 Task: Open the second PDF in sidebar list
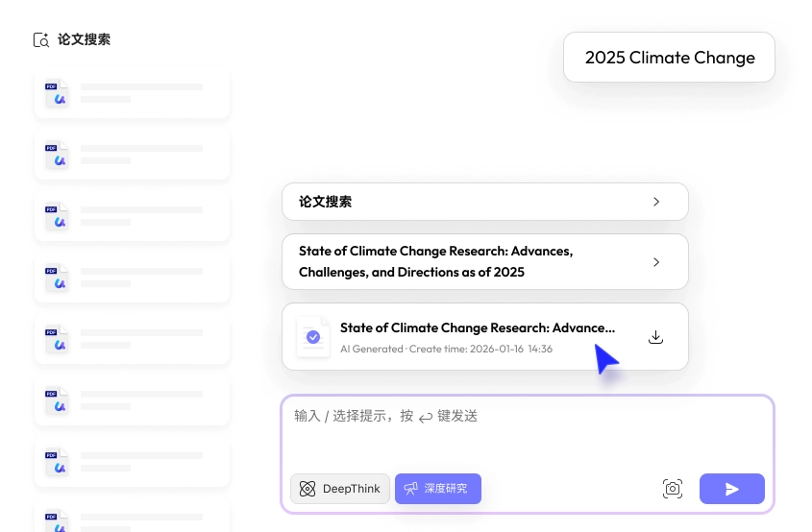[132, 154]
